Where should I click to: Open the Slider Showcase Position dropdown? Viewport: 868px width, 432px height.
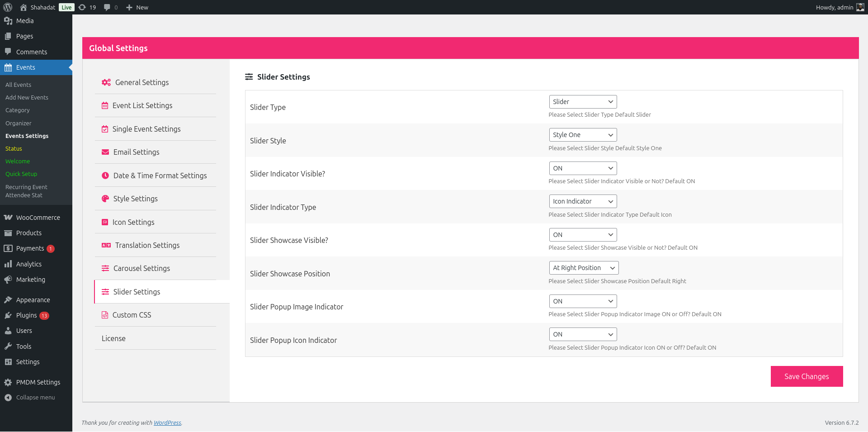[x=584, y=268]
